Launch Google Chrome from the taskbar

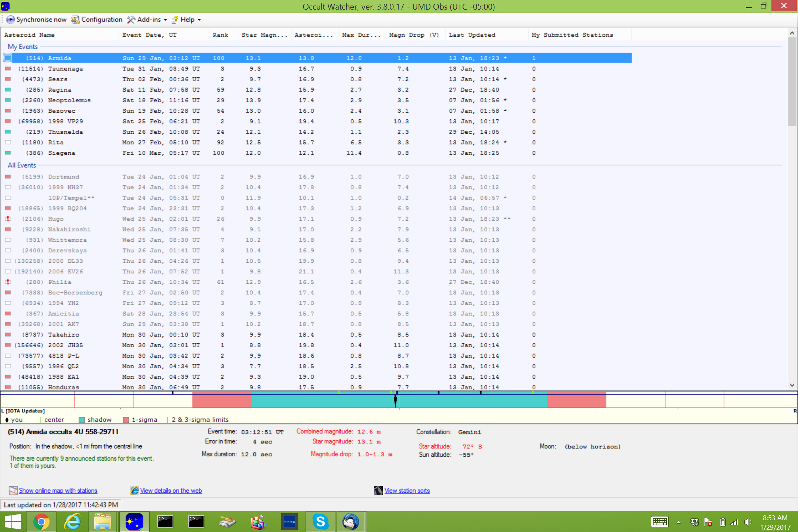point(41,522)
